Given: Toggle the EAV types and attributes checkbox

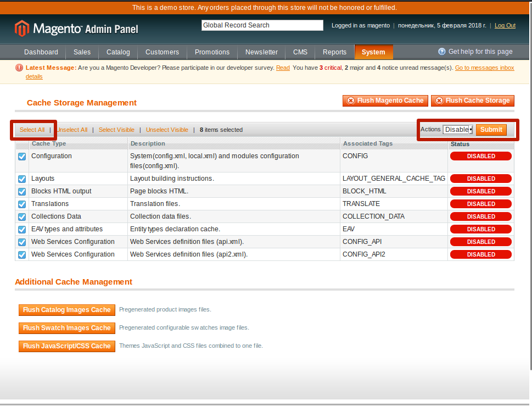Looking at the screenshot, I should [22, 230].
